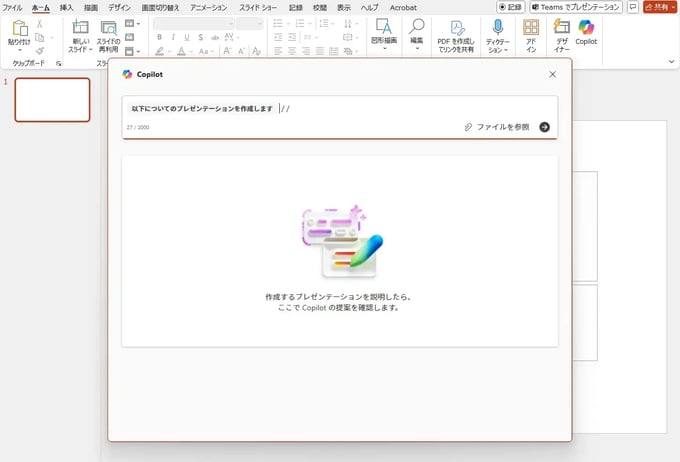This screenshot has width=680, height=462.
Task: Switch to the 挿入 ribbon tab
Action: pos(66,7)
